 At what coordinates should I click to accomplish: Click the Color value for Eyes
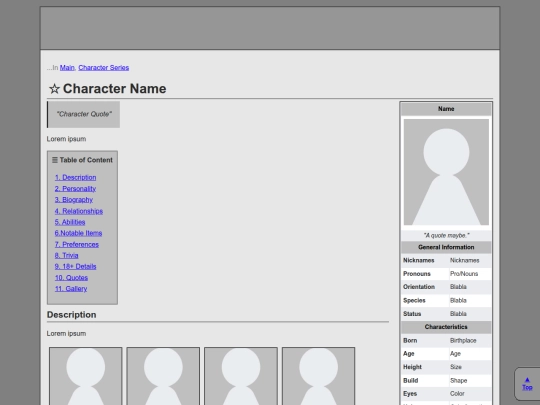[x=470, y=394]
